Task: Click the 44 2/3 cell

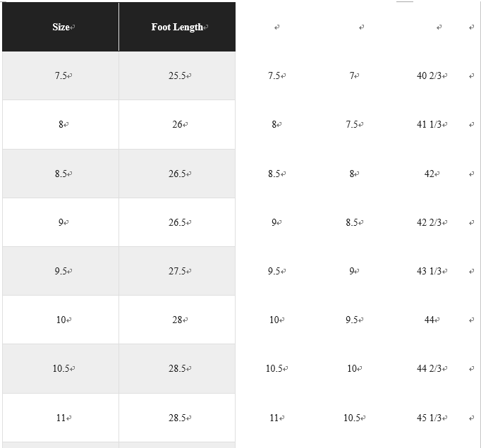Action: coord(429,368)
